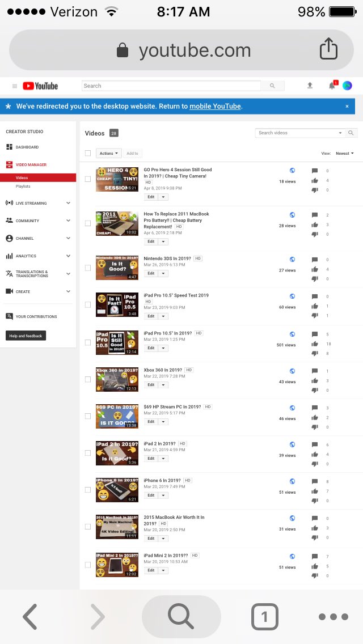Tap the youtube.com address bar

point(181,50)
